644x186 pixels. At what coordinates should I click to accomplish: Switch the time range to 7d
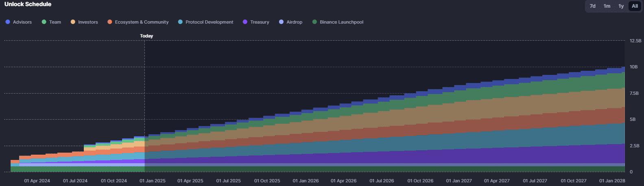[x=593, y=6]
